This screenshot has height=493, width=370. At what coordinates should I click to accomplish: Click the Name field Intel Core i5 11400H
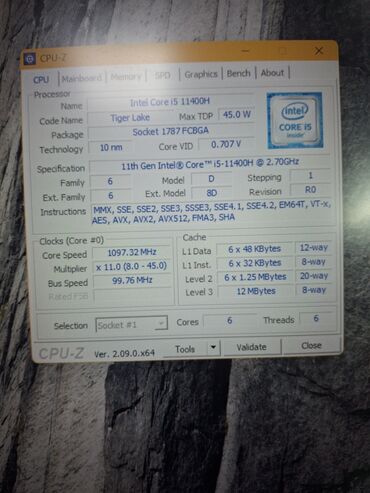(x=170, y=102)
